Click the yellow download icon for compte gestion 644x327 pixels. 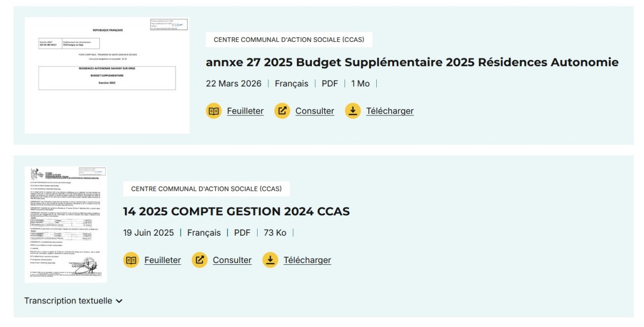[x=271, y=259]
